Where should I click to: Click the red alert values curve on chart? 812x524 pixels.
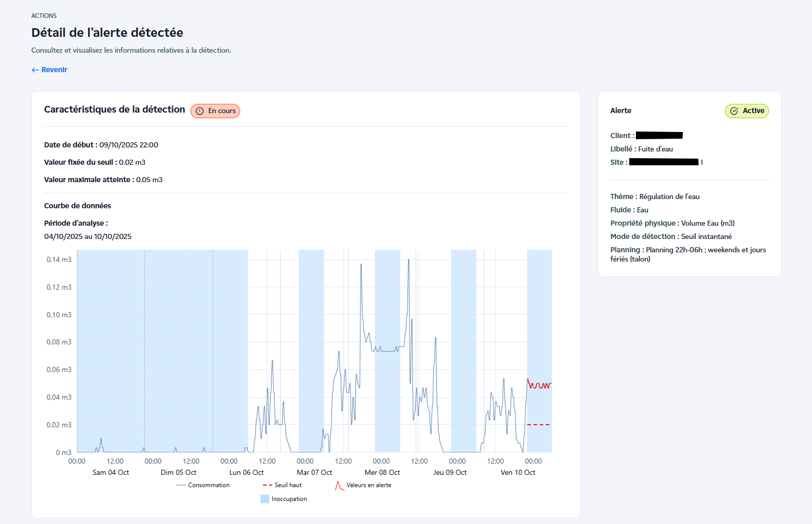pyautogui.click(x=539, y=385)
